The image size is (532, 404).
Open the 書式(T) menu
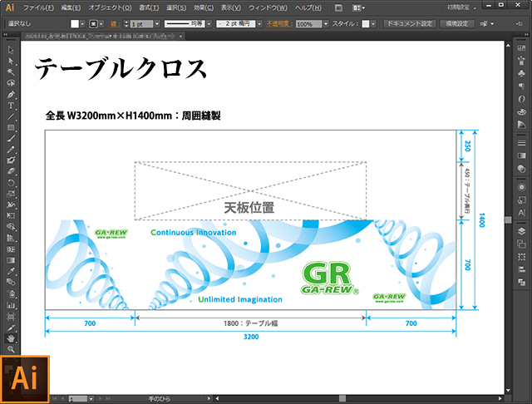coord(149,7)
